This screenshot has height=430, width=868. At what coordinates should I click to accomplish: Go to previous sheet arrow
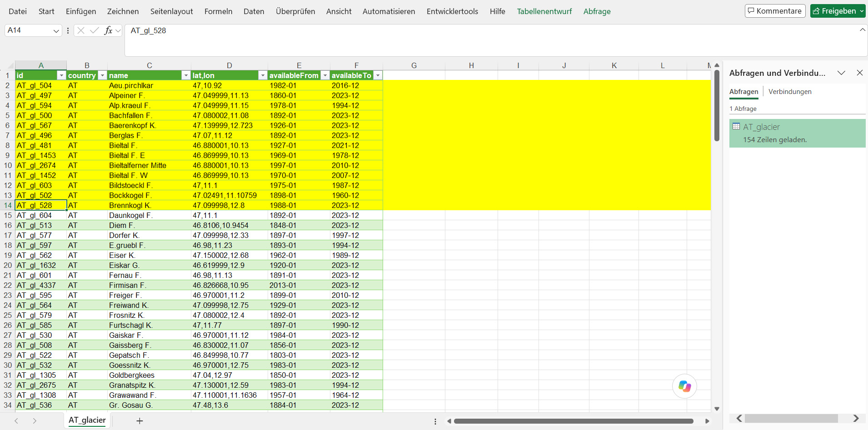[x=16, y=421]
